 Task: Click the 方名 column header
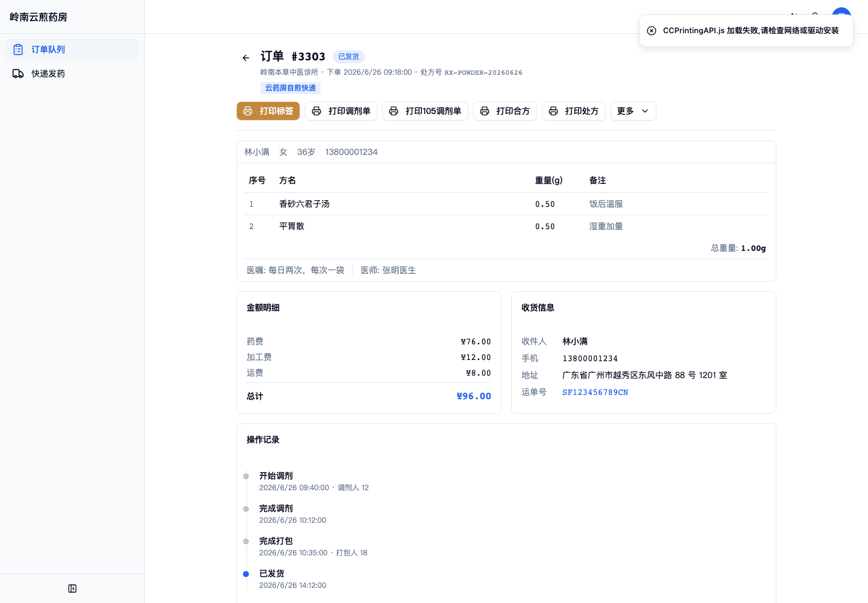(x=288, y=180)
